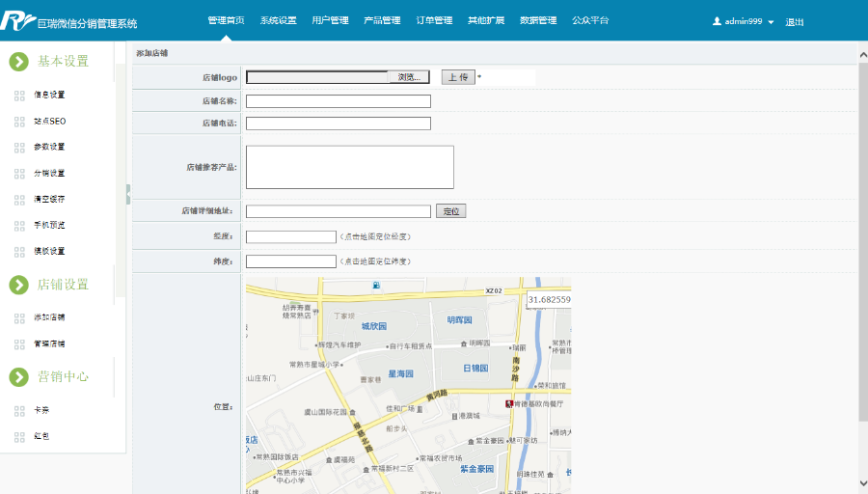This screenshot has height=494, width=868.
Task: Click the 常福农贸市场 label on the map
Action: click(441, 458)
